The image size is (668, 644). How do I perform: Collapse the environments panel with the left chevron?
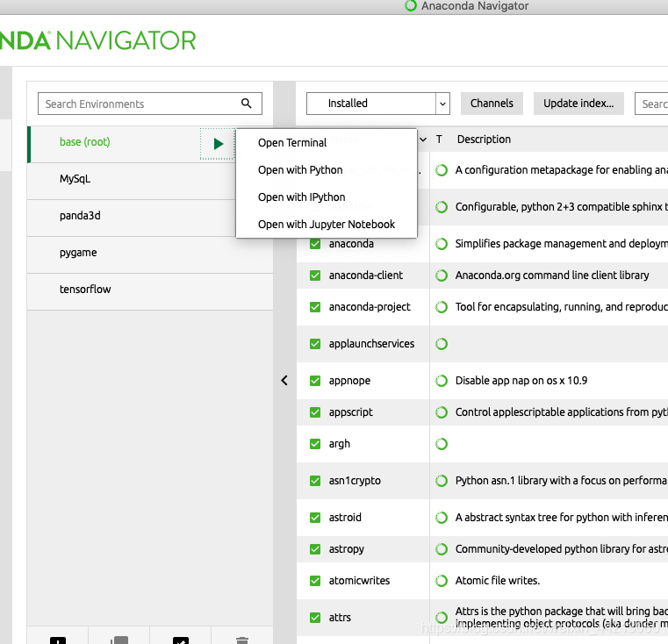pyautogui.click(x=284, y=381)
